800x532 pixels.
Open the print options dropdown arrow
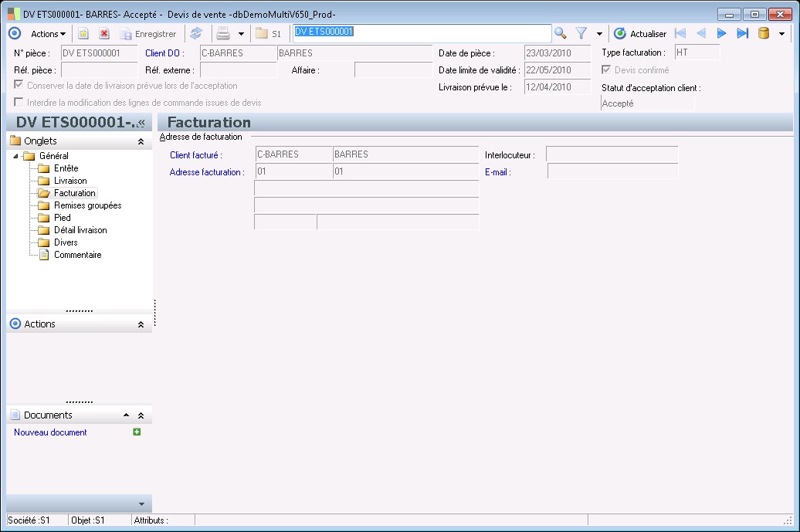(x=241, y=34)
